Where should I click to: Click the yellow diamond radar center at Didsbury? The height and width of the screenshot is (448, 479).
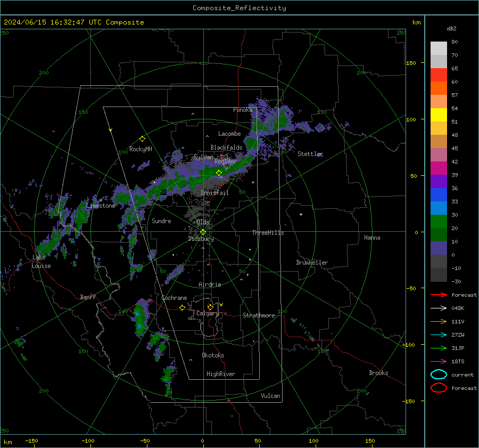(203, 232)
